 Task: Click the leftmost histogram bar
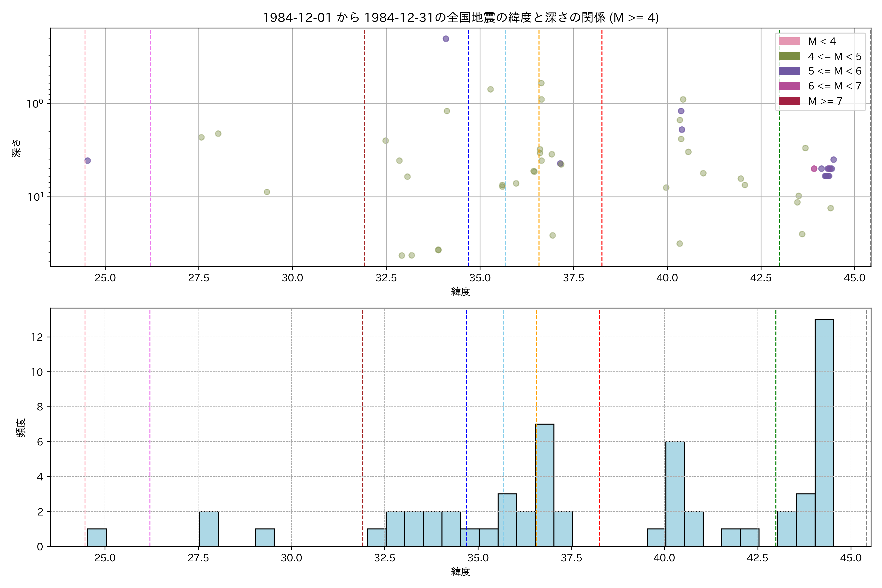97,537
